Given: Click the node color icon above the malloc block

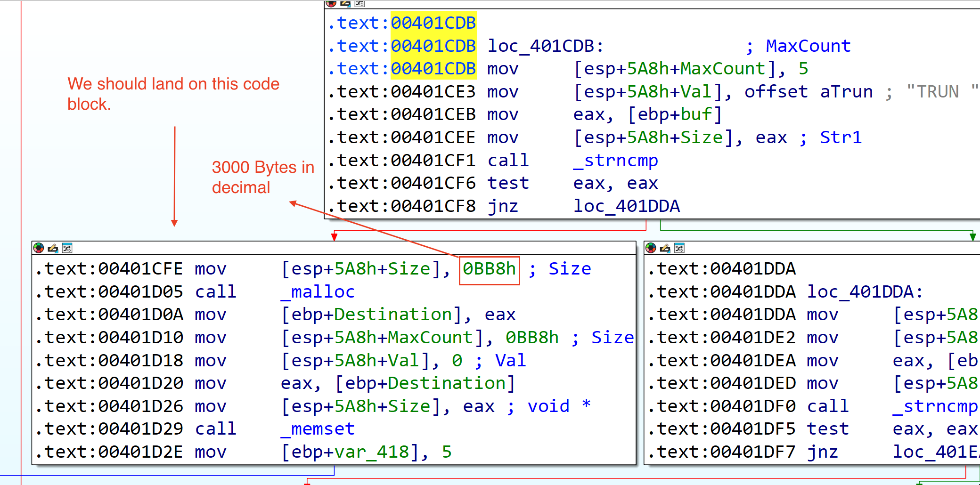Looking at the screenshot, I should (x=39, y=248).
